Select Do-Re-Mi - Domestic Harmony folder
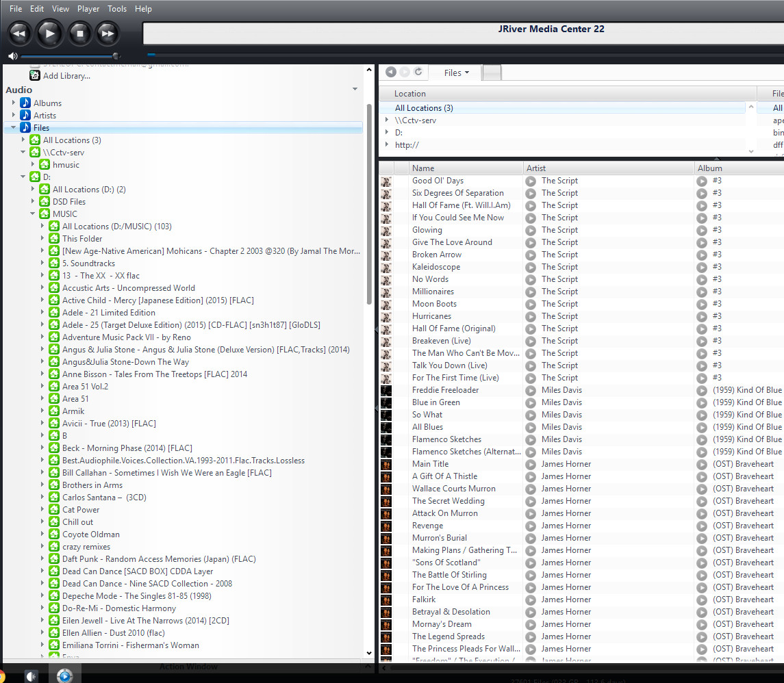This screenshot has height=683, width=784. pyautogui.click(x=119, y=608)
